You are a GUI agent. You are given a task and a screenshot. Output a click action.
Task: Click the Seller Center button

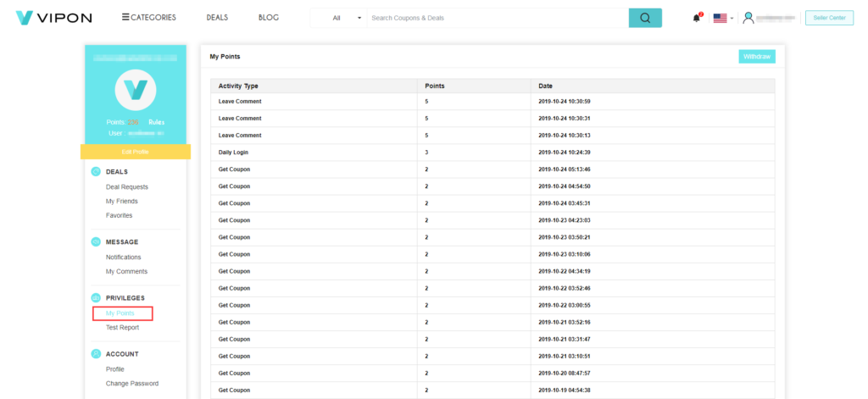pos(829,18)
